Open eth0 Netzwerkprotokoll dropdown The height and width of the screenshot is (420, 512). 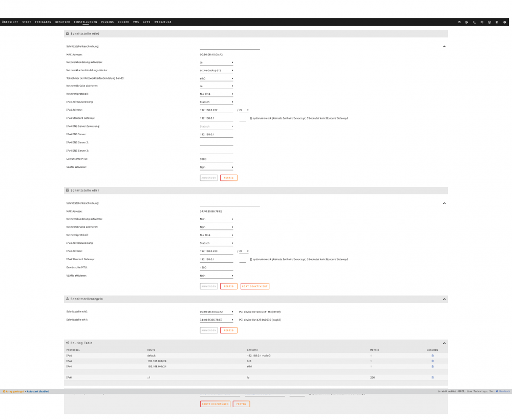tap(217, 94)
